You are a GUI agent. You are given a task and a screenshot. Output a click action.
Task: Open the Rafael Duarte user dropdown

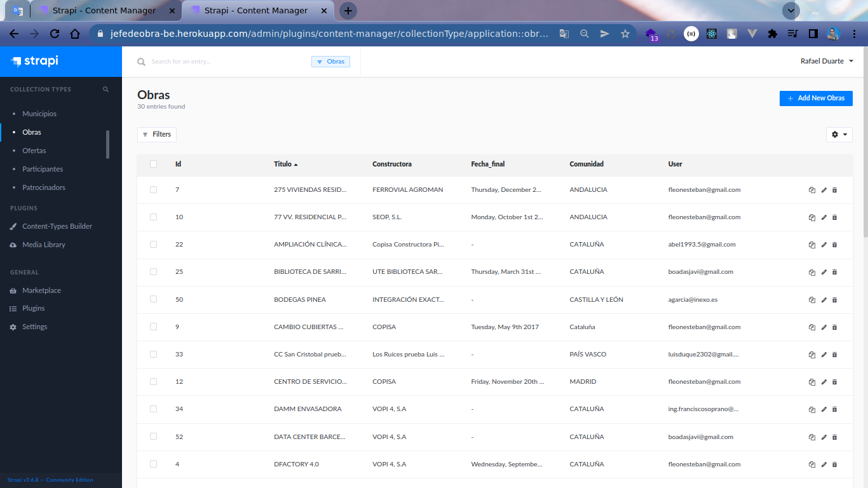[x=827, y=61]
